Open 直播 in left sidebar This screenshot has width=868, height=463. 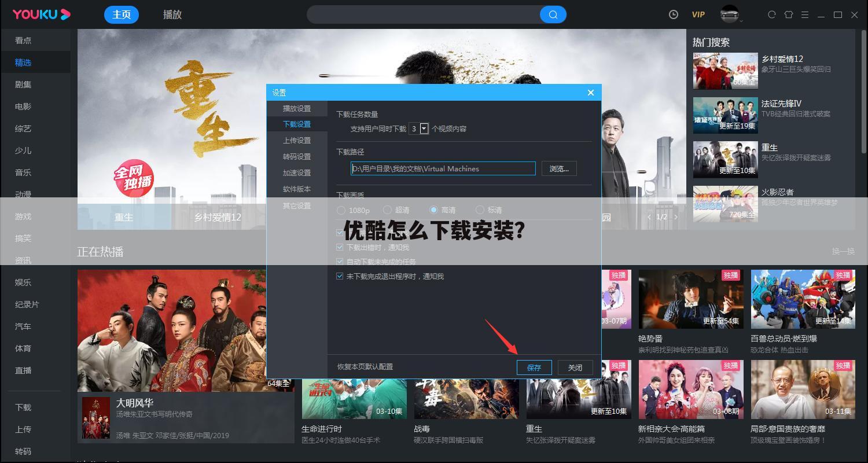coord(23,370)
